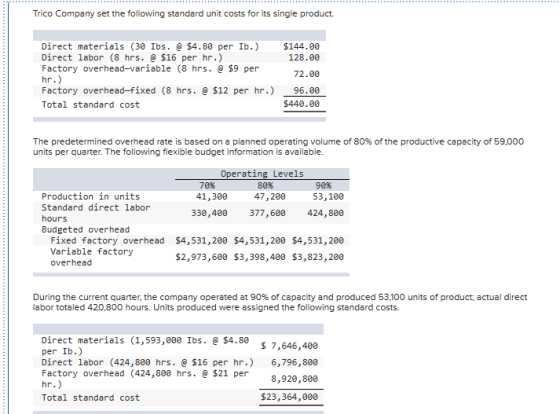The image size is (560, 414).
Task: Select Direct materials (1,593,000 lbs.) row label
Action: [x=145, y=346]
